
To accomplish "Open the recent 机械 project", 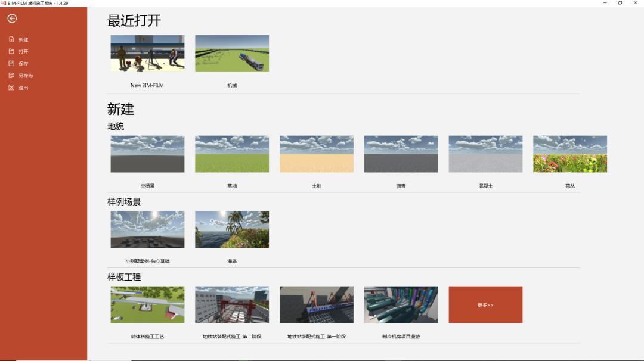I will coord(232,53).
